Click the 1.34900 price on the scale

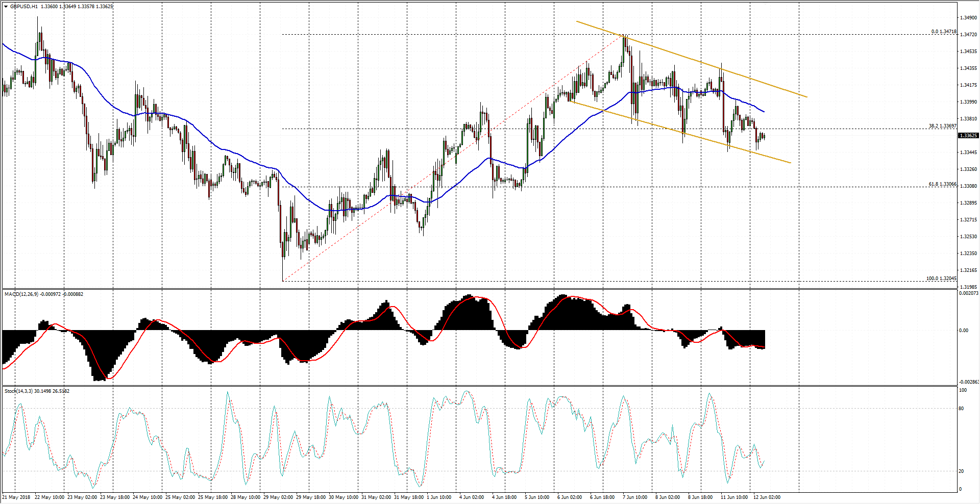coord(968,18)
